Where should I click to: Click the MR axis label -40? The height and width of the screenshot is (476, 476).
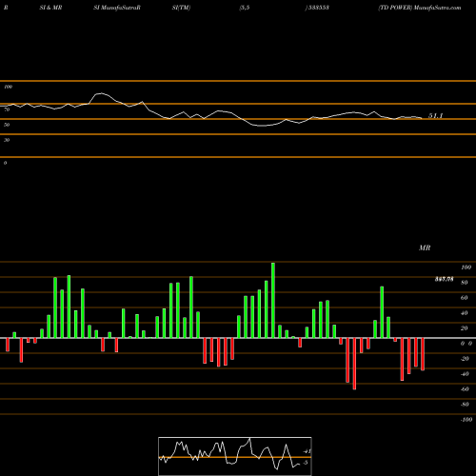coord(465,374)
